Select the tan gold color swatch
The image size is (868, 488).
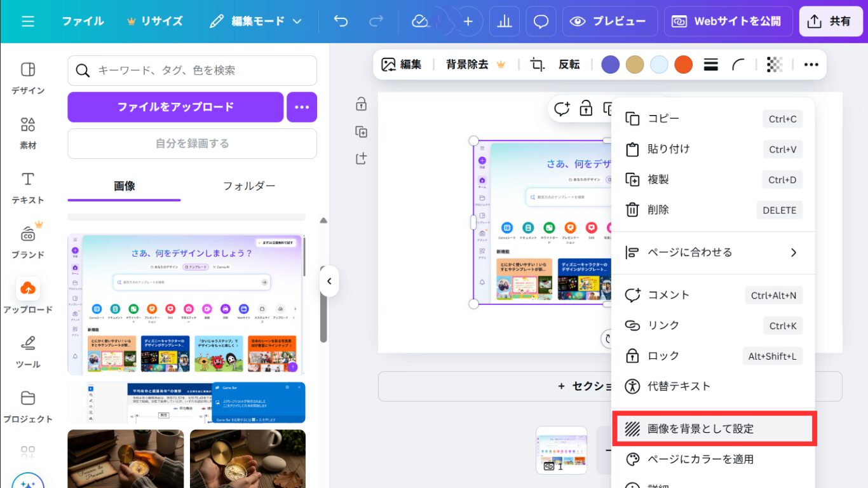[635, 64]
